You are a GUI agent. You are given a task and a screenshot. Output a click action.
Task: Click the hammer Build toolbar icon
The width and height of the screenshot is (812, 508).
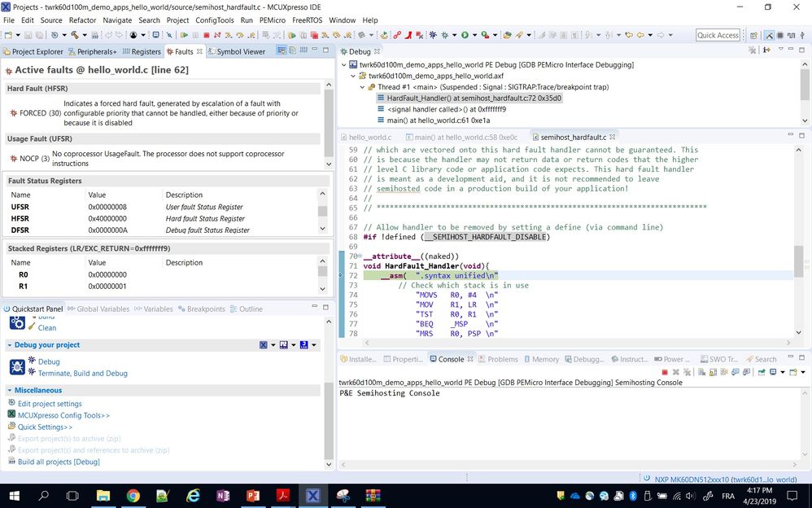74,35
